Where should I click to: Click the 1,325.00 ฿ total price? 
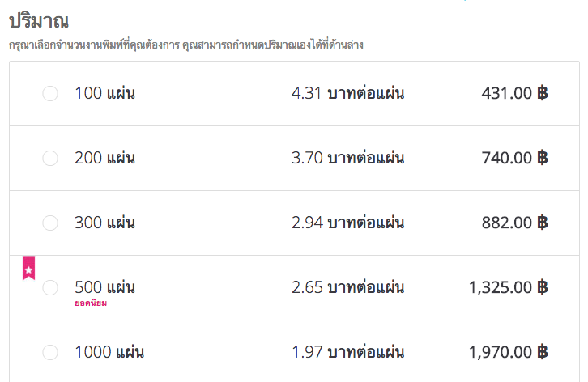(x=508, y=288)
